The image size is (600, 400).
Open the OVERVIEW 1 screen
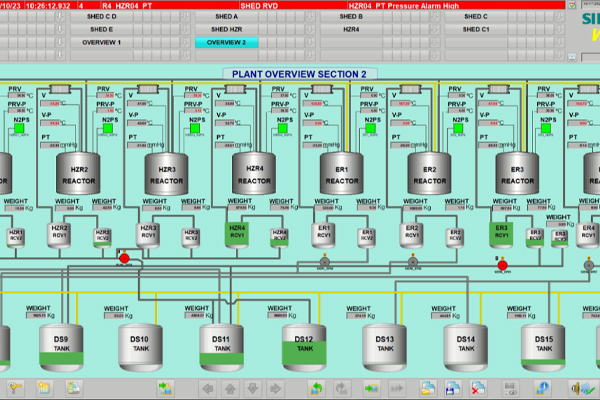click(101, 43)
